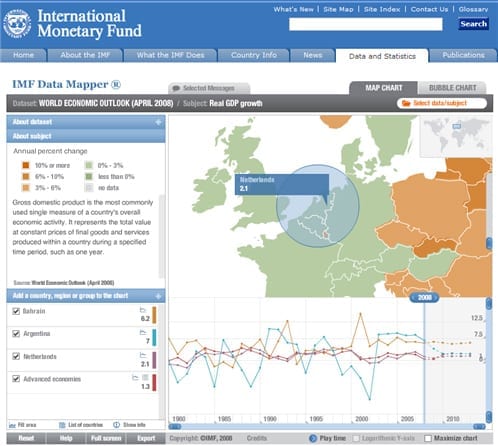Click the Help button
This screenshot has width=498, height=446.
tap(66, 438)
